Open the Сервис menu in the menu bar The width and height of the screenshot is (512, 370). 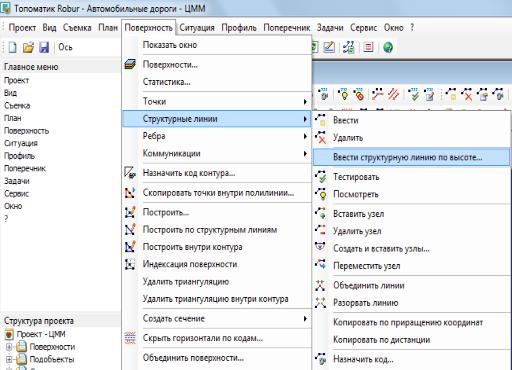click(364, 28)
